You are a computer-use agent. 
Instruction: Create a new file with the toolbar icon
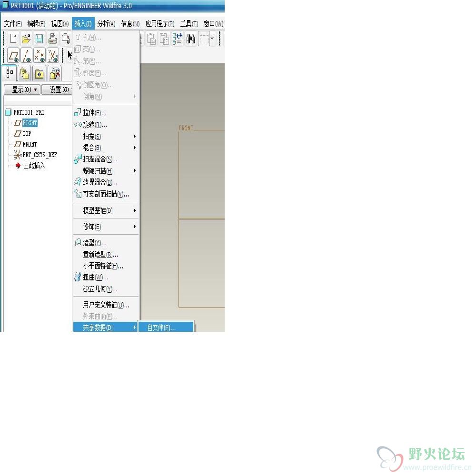tap(13, 39)
